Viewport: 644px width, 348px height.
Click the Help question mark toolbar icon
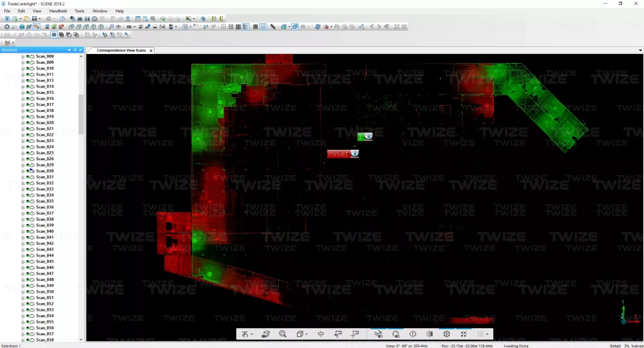pos(62,19)
